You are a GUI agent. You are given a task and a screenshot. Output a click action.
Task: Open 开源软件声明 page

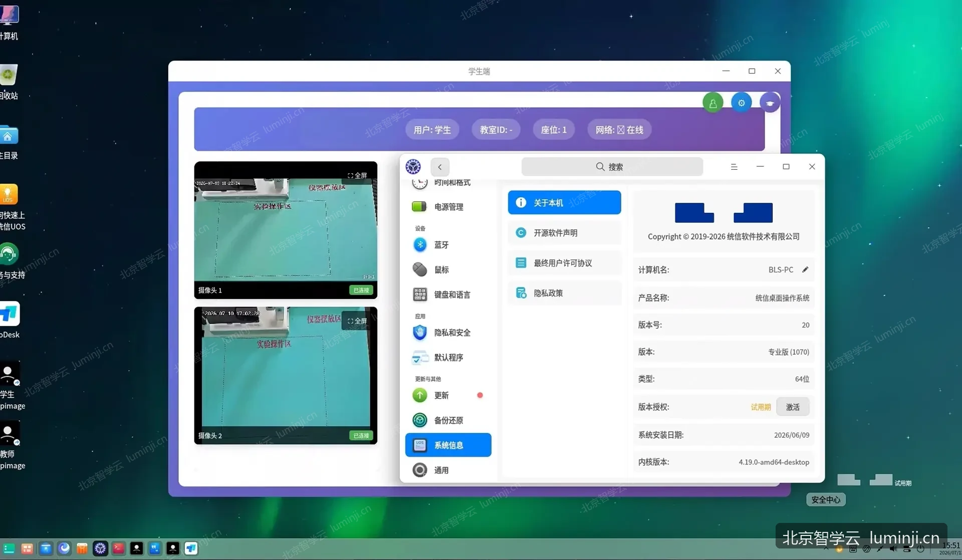point(564,233)
